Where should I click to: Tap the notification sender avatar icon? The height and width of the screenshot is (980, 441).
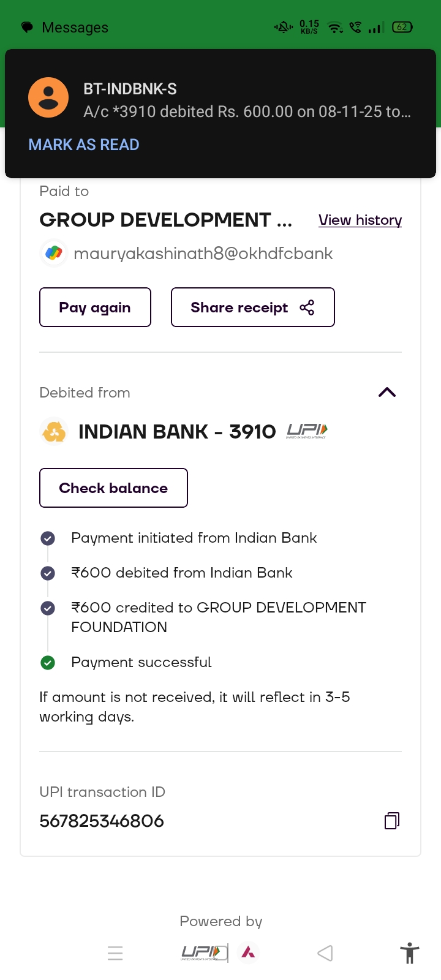(48, 97)
